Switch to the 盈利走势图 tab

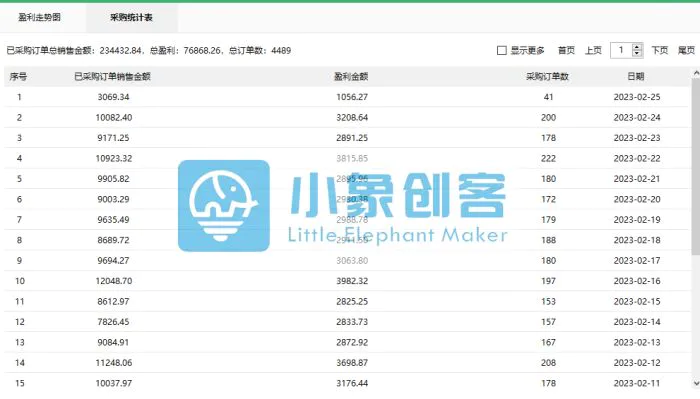pos(39,17)
